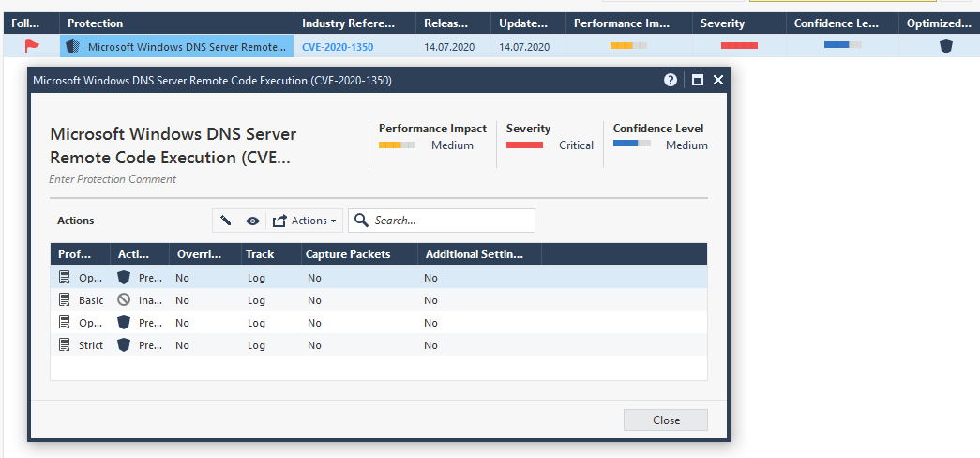Click the 'Ina...' action text in the Basic row
This screenshot has height=458, width=980.
click(151, 300)
